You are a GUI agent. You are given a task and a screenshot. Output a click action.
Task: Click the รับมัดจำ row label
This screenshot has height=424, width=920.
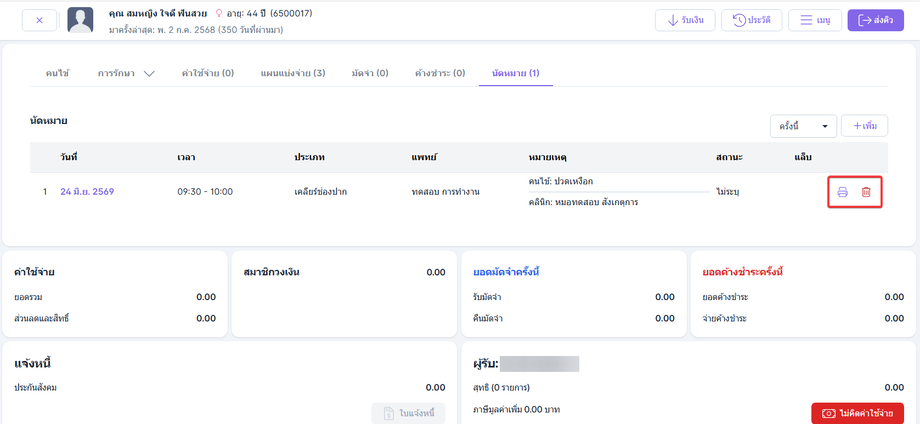coord(487,297)
